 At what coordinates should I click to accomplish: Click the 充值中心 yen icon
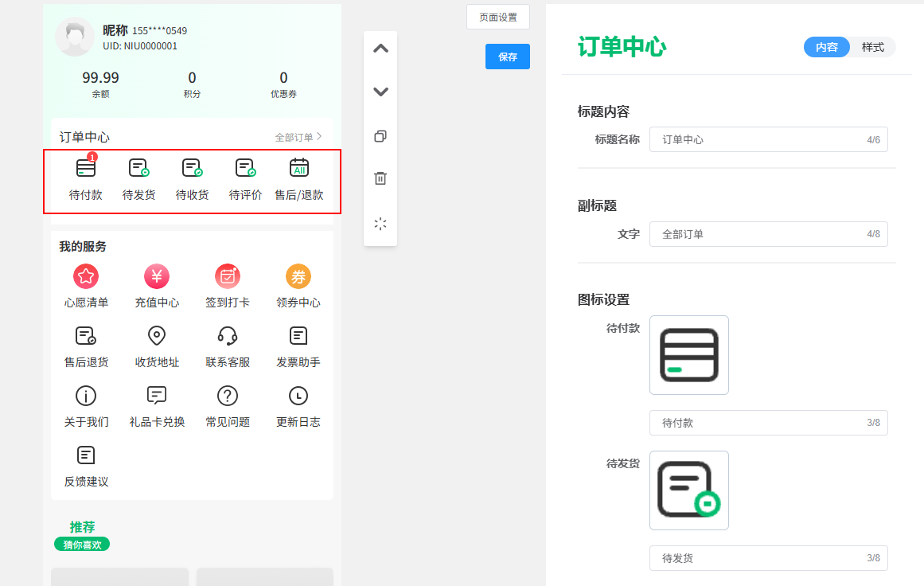(x=157, y=276)
